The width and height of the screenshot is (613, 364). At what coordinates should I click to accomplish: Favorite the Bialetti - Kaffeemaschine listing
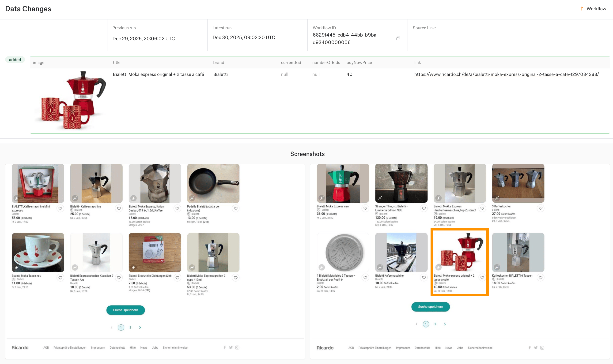119,208
